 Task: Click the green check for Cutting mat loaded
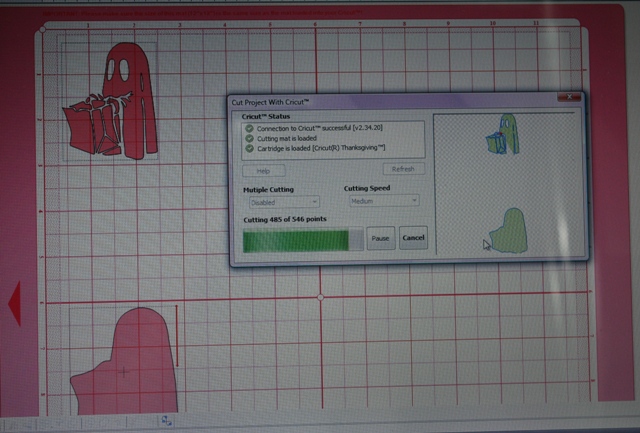[x=249, y=139]
